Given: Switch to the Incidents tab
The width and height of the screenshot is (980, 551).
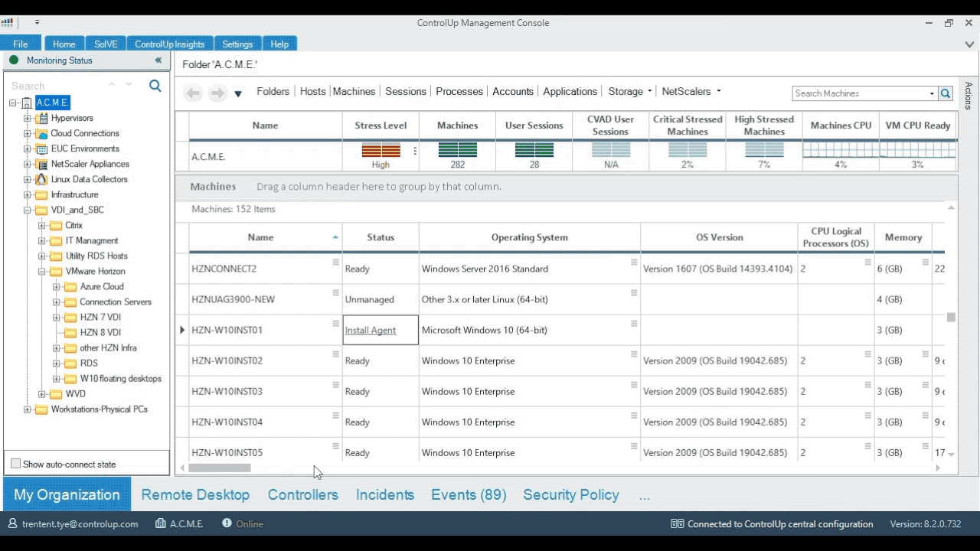Looking at the screenshot, I should tap(384, 495).
